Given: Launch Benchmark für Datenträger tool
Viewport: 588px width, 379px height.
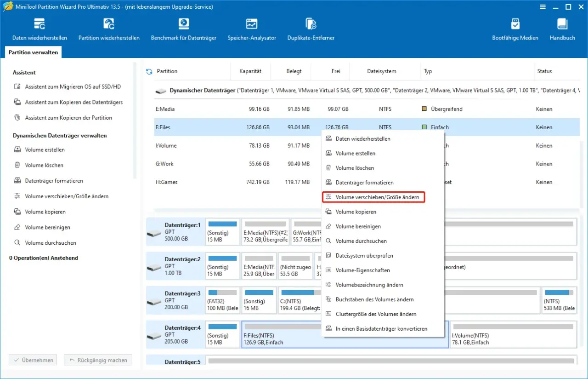Looking at the screenshot, I should (184, 29).
